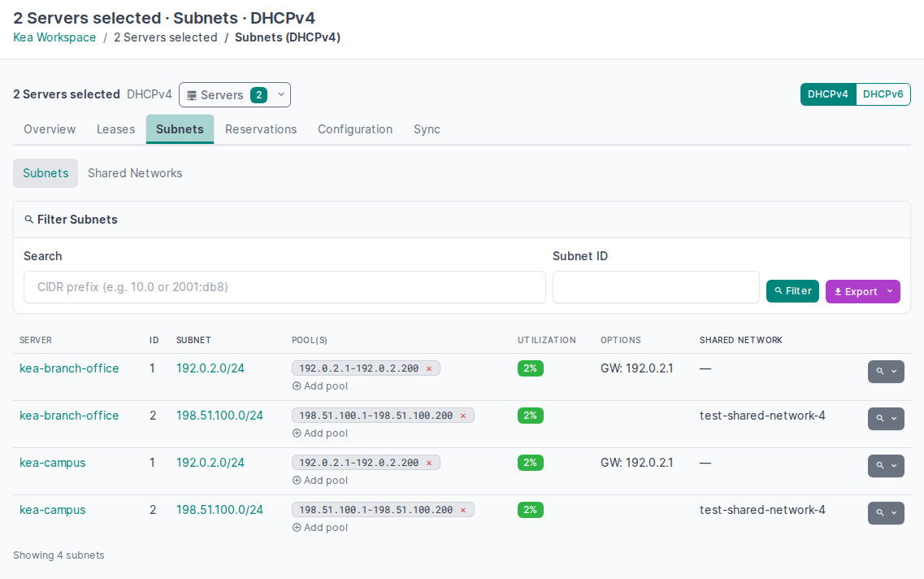Select the Subnets main tab
Viewport: 924px width, 579px height.
coord(180,129)
